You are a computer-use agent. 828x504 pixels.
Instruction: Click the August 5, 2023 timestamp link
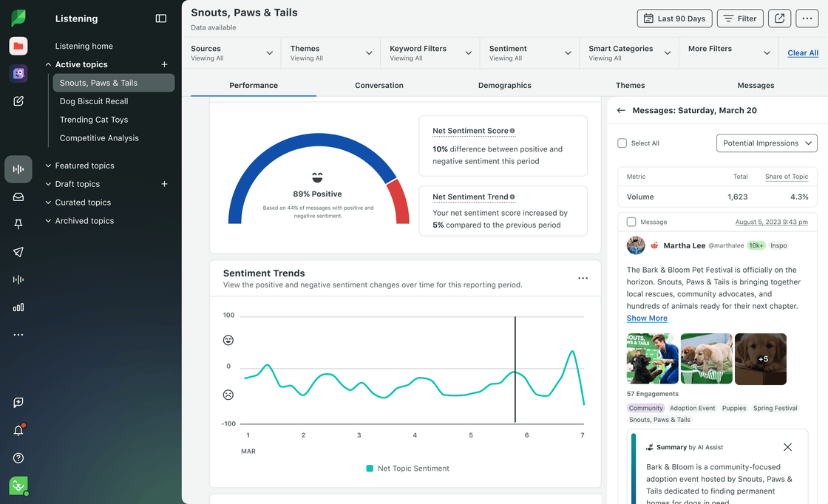pyautogui.click(x=772, y=222)
